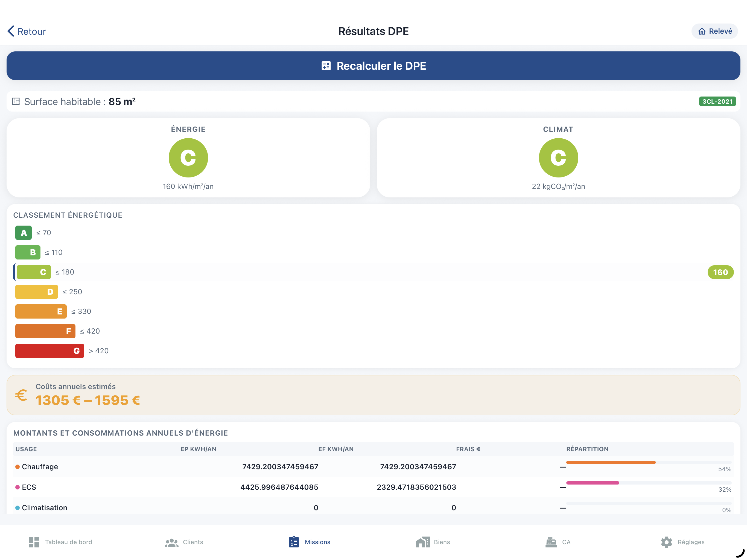
Task: Tap the 3CL-2021 green badge
Action: click(717, 101)
